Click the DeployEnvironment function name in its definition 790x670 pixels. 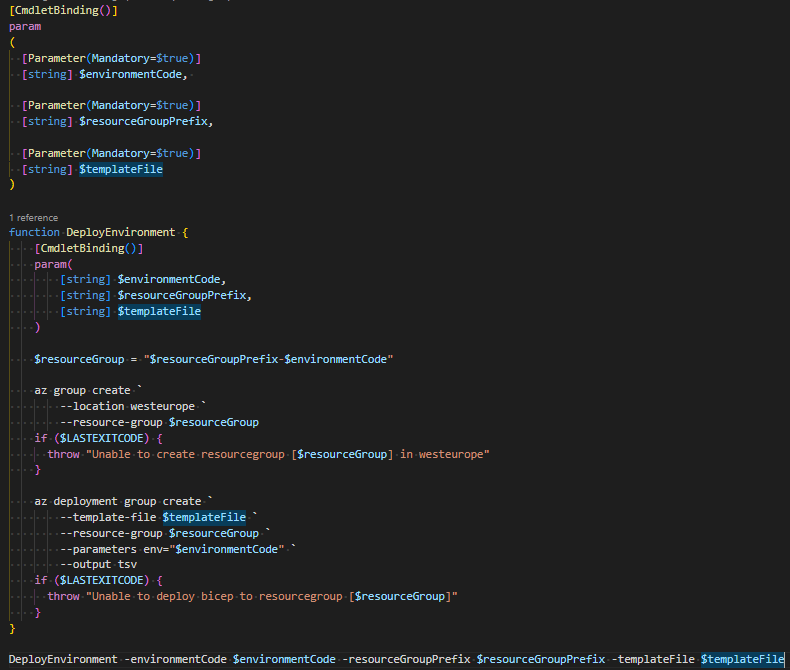(120, 232)
